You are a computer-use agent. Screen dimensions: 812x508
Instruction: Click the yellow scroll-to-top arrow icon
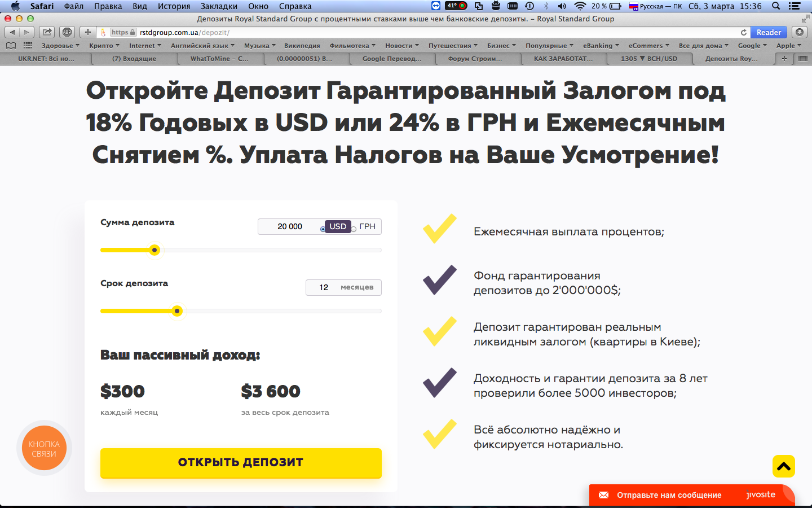point(784,466)
